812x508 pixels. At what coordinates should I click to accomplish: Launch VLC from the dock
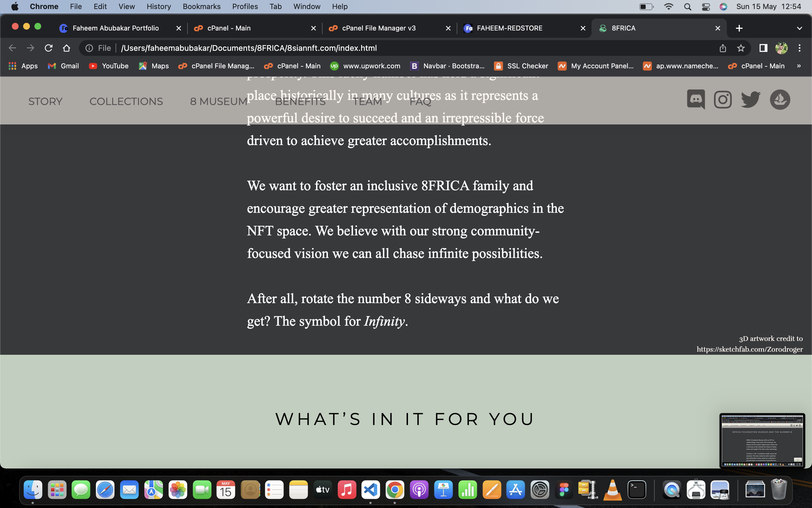click(612, 490)
